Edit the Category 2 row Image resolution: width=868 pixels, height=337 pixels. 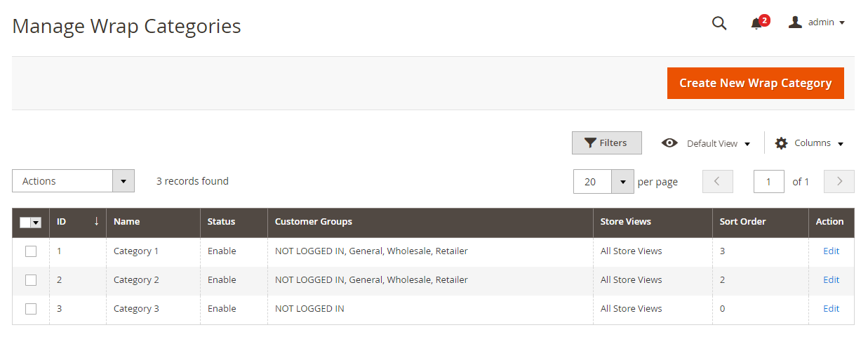point(831,280)
